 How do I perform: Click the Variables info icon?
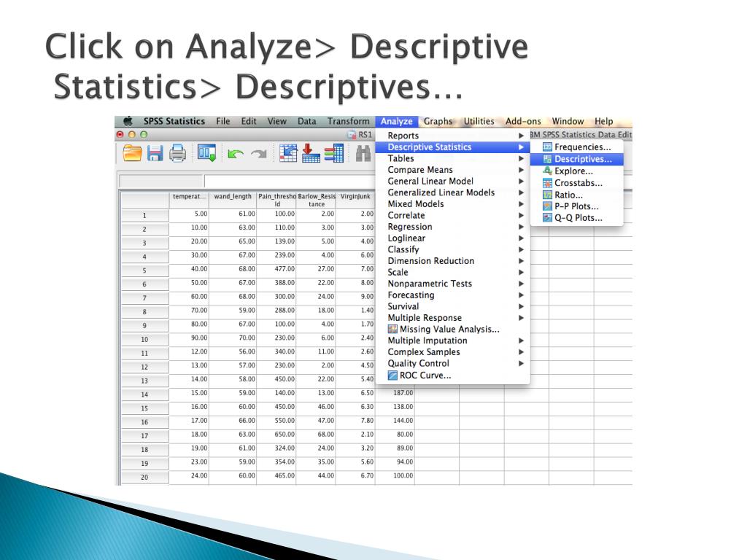(334, 153)
